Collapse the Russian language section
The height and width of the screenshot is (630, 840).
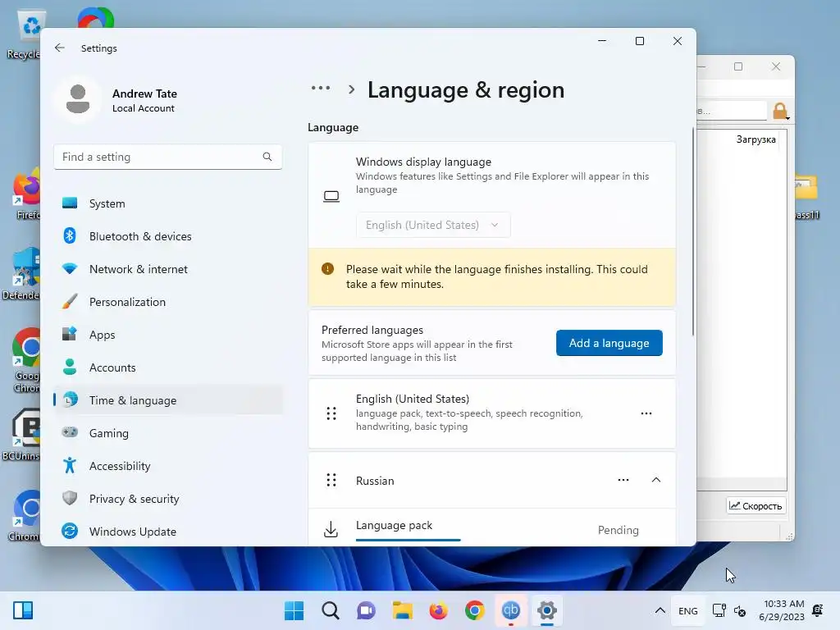tap(655, 480)
